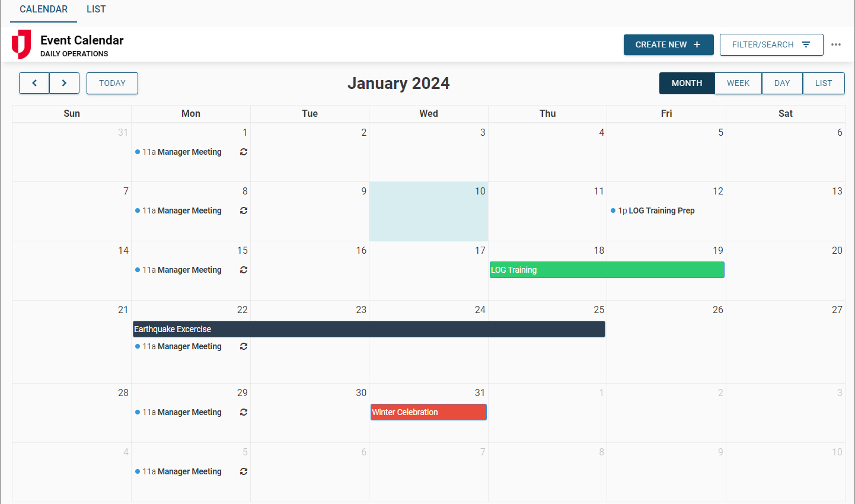Open the ellipsis overflow menu

(837, 44)
